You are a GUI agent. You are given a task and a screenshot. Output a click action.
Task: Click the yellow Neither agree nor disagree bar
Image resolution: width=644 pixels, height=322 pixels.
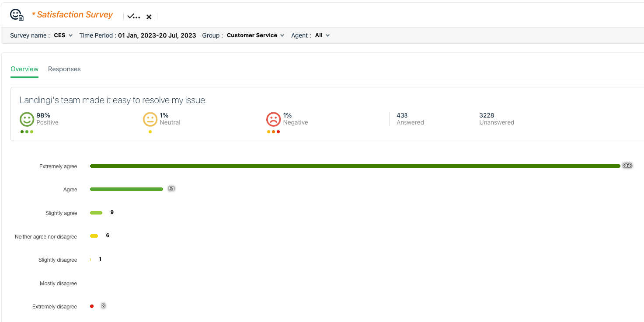94,236
